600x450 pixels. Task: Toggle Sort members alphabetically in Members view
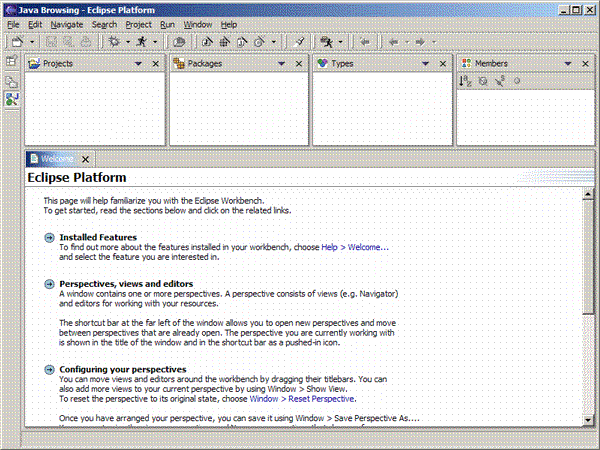(466, 81)
